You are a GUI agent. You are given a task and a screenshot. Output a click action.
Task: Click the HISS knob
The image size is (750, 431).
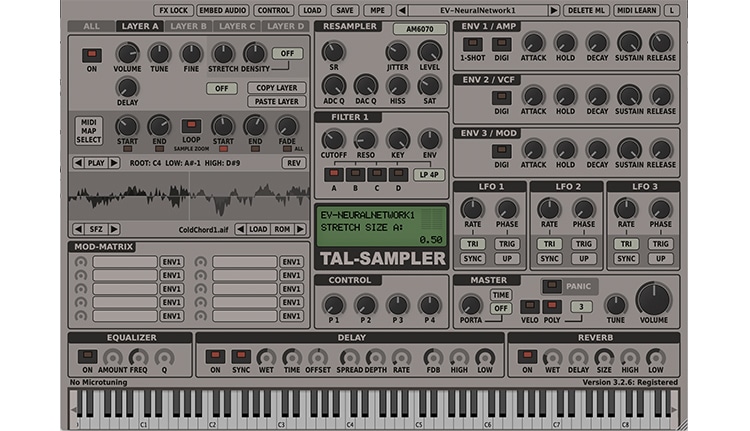pyautogui.click(x=397, y=86)
